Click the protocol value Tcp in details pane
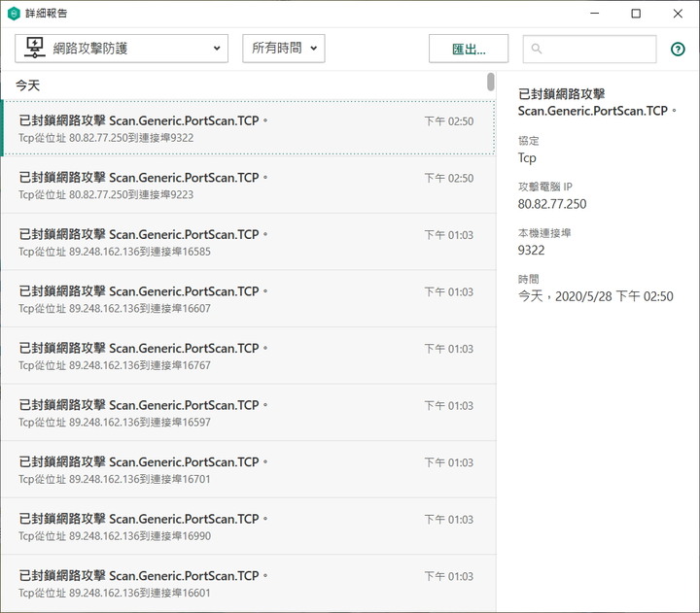The height and width of the screenshot is (613, 700). tap(527, 158)
